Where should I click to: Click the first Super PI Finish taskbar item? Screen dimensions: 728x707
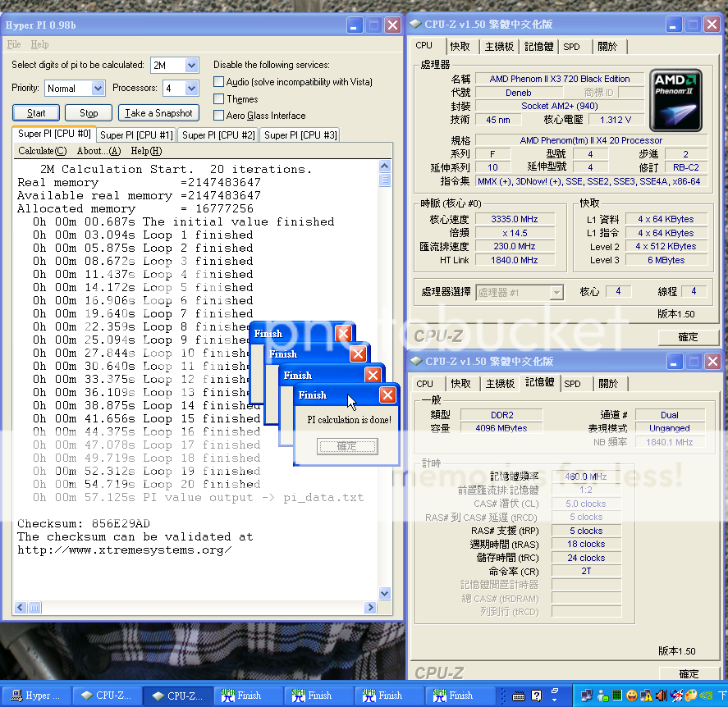pyautogui.click(x=248, y=696)
